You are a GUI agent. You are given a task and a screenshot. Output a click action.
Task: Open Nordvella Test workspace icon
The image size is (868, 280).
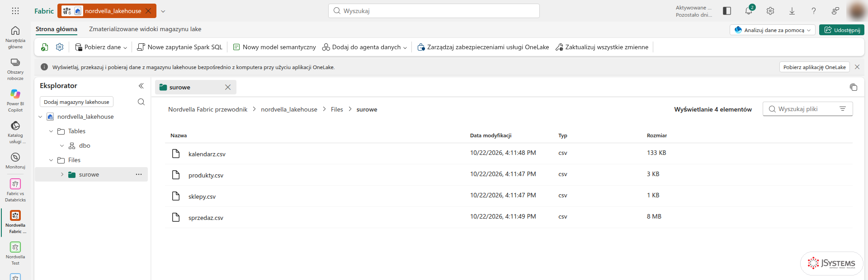[15, 247]
